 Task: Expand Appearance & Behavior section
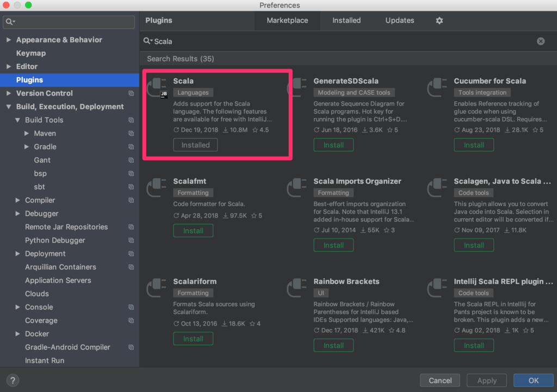pyautogui.click(x=9, y=40)
